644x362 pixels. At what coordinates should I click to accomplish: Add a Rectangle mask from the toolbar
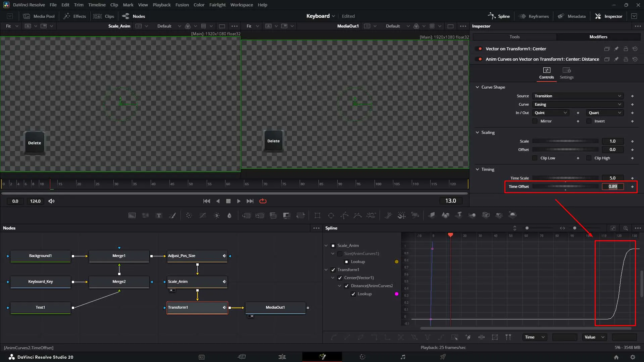[317, 215]
